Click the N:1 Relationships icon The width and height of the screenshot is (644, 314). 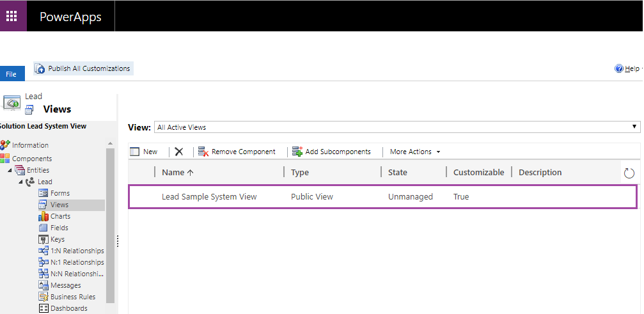coord(43,262)
